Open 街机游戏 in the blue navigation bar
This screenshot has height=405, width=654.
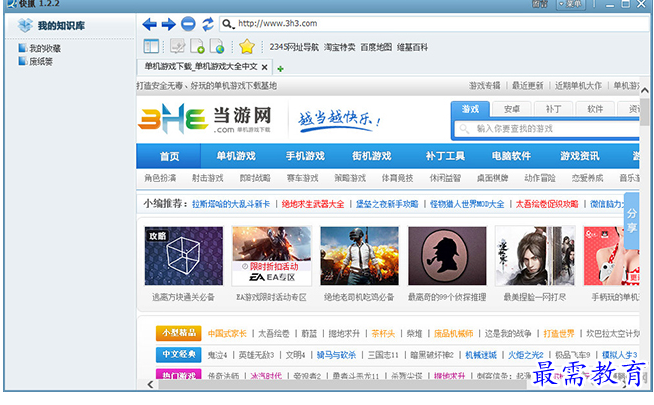pos(372,156)
